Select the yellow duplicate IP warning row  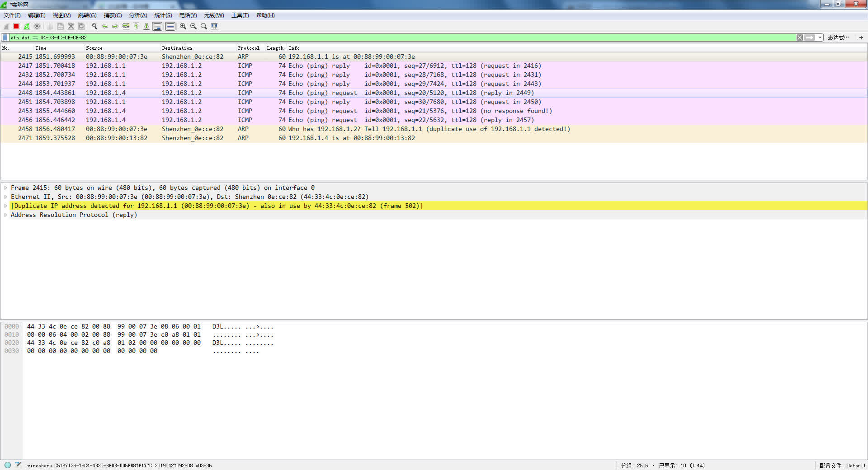[x=217, y=206]
